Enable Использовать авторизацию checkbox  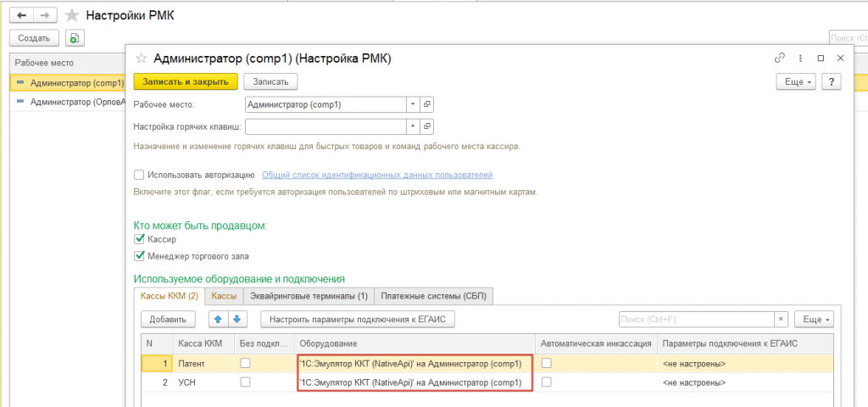click(x=139, y=175)
